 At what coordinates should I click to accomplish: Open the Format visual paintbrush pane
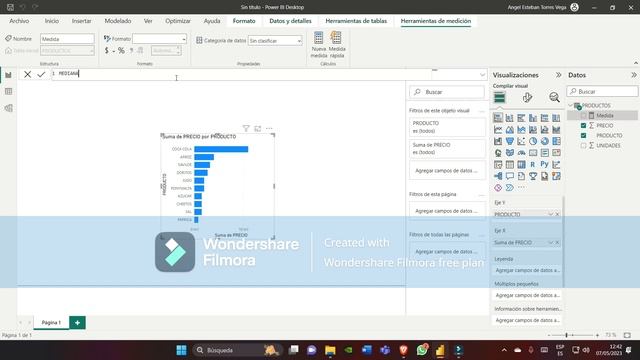pyautogui.click(x=527, y=98)
